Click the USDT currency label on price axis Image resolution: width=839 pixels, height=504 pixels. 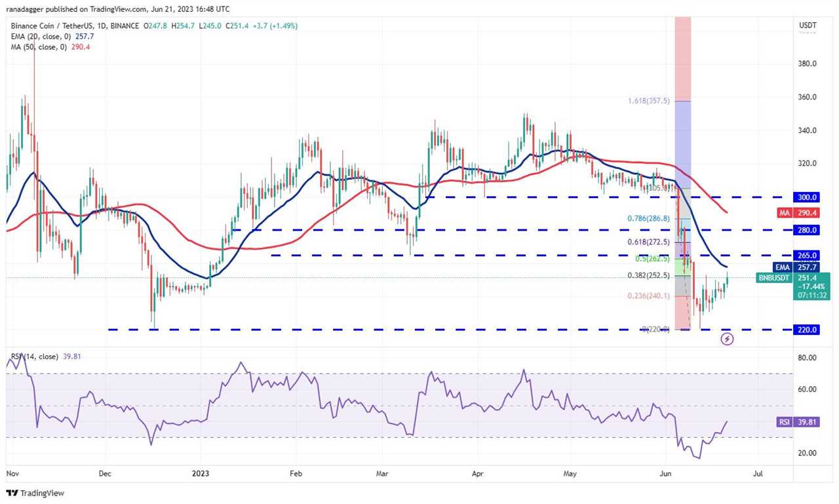click(807, 25)
